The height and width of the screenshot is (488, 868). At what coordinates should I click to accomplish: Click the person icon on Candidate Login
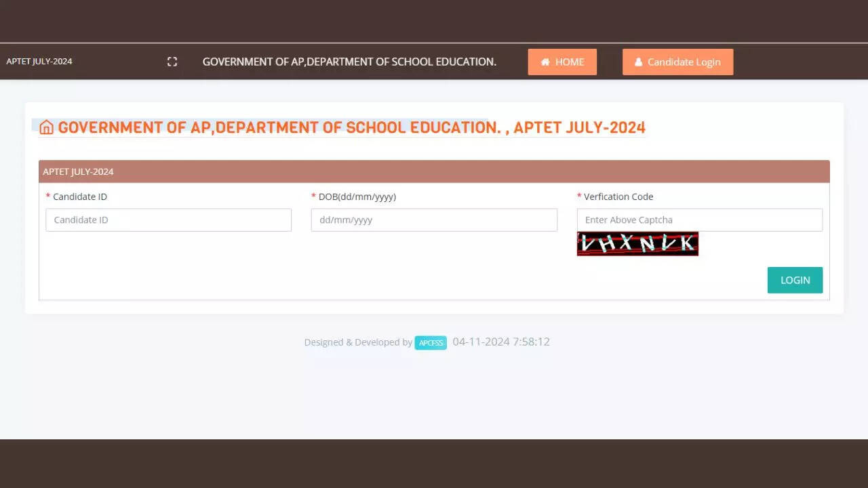click(x=638, y=62)
